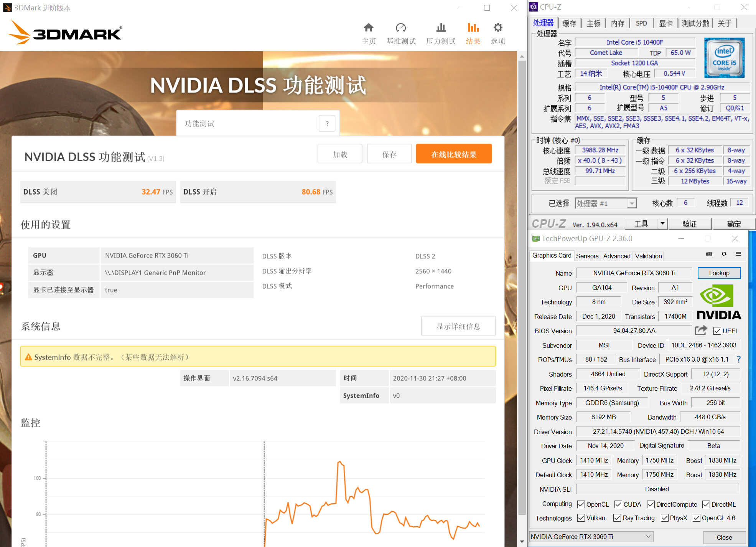Switch to the Validation tab in GPU-Z
The image size is (756, 547).
click(648, 256)
